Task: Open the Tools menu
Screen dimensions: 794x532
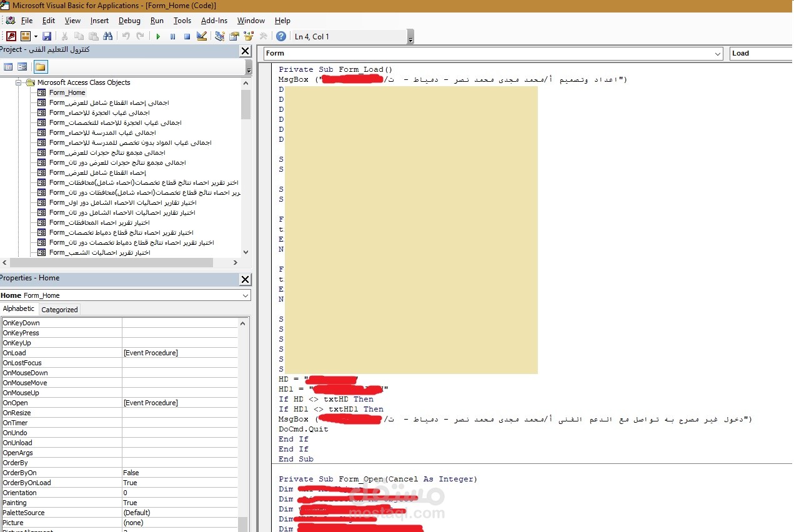Action: 182,21
